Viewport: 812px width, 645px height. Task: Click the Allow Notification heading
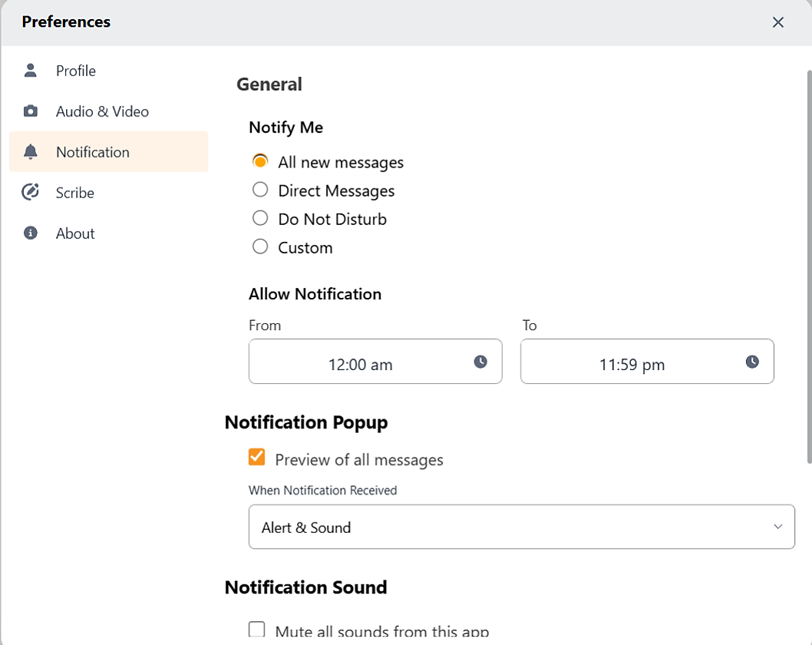[315, 294]
